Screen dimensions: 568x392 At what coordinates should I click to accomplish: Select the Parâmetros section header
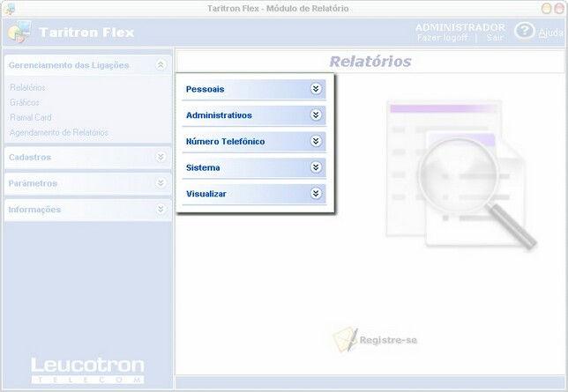87,183
